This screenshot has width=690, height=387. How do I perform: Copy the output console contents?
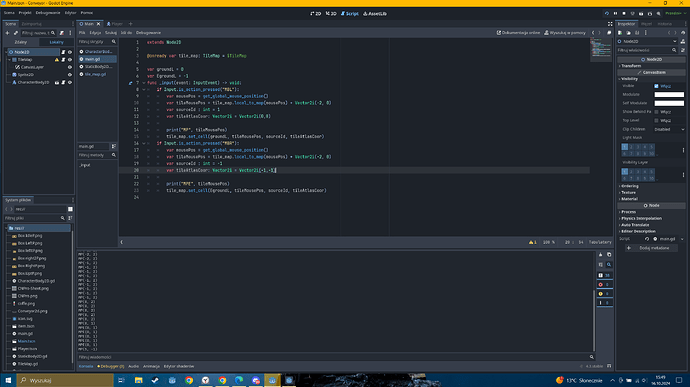[x=609, y=255]
